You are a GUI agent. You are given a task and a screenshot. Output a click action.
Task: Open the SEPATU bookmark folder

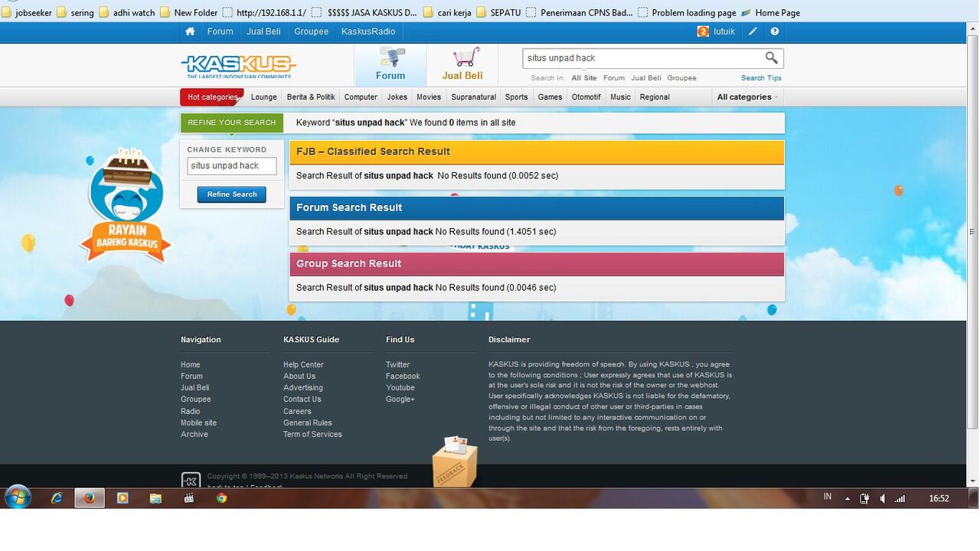pyautogui.click(x=498, y=12)
